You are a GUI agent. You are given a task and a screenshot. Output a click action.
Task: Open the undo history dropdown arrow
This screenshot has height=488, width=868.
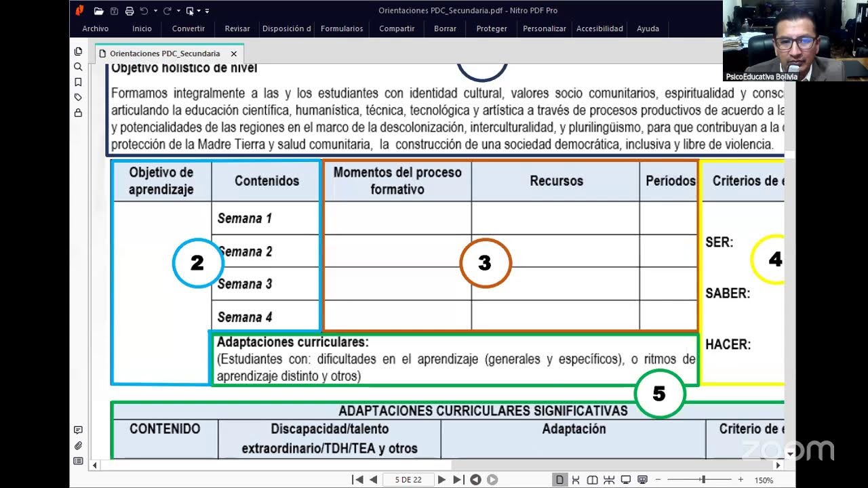155,11
